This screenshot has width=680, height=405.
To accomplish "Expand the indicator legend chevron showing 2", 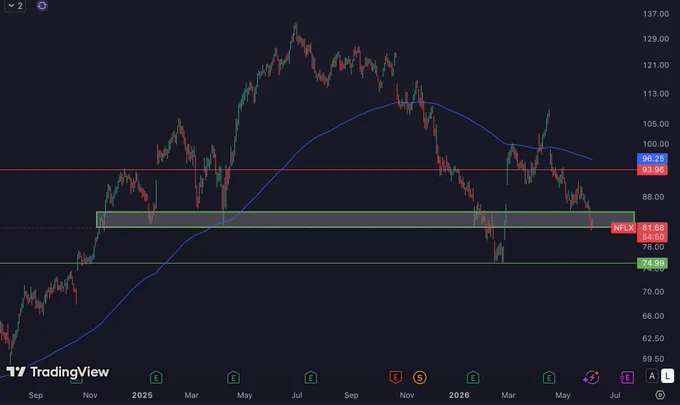I will coord(15,6).
